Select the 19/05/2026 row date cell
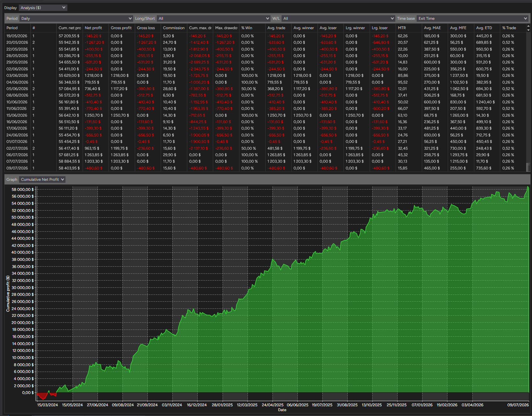 tap(17, 36)
